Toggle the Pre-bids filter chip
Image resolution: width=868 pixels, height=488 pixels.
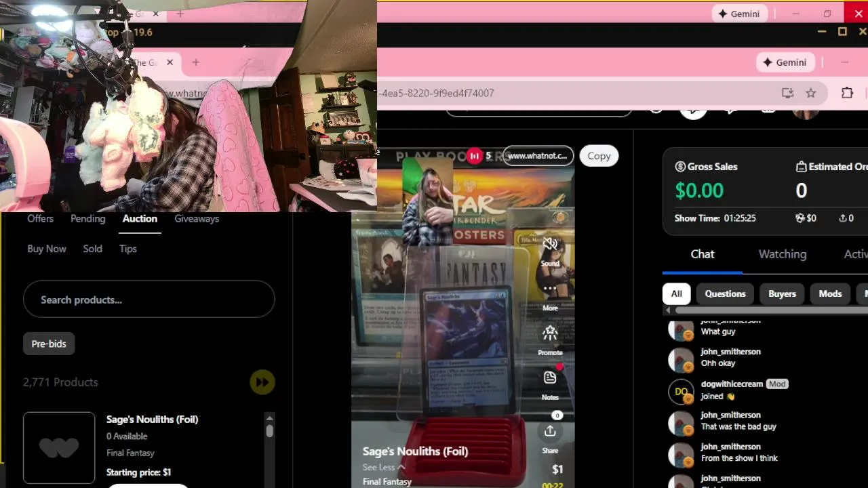(49, 344)
